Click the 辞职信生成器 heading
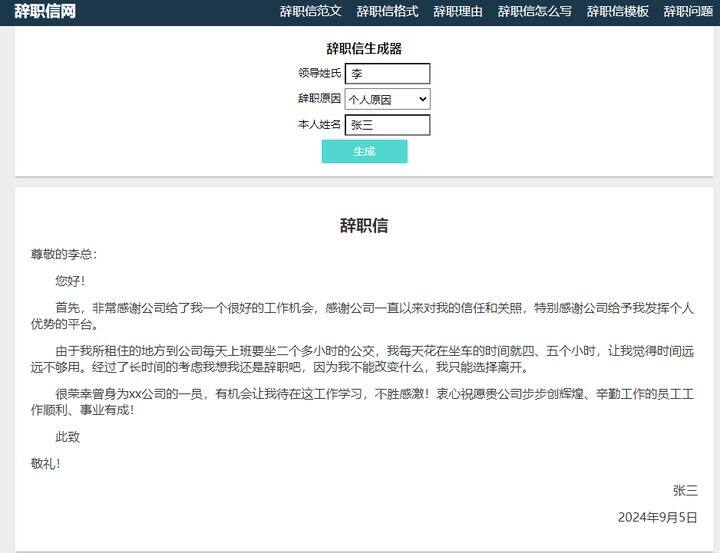This screenshot has height=553, width=720. (x=364, y=49)
